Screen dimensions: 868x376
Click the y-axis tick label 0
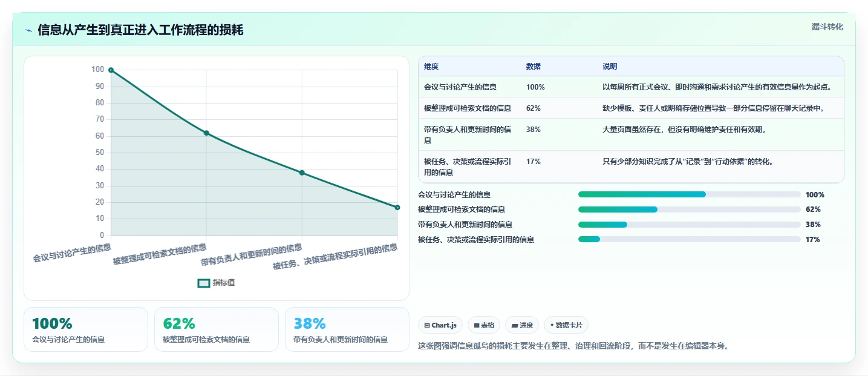point(102,236)
